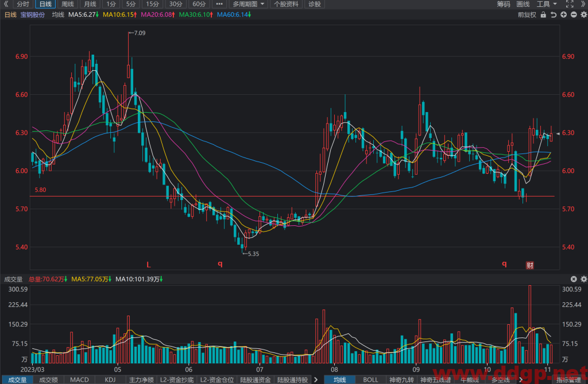Select the 陆股通资金 tab
The height and width of the screenshot is (384, 588).
(256, 379)
